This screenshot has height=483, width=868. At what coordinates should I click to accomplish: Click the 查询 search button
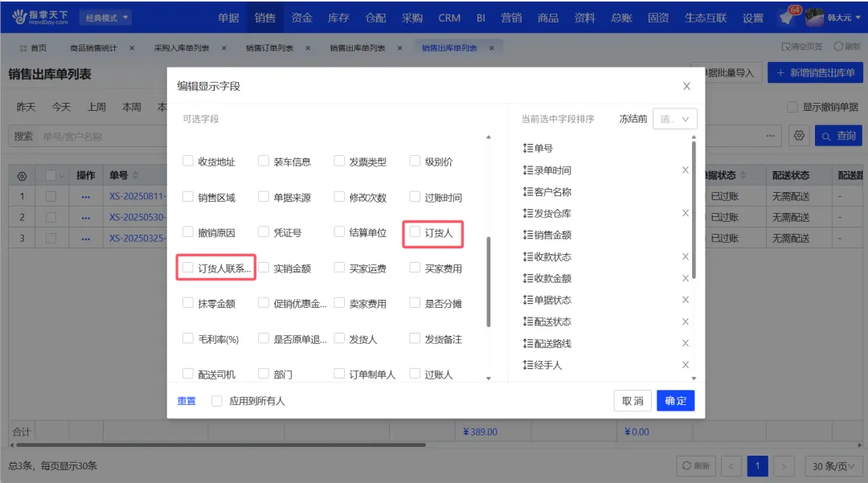click(838, 136)
